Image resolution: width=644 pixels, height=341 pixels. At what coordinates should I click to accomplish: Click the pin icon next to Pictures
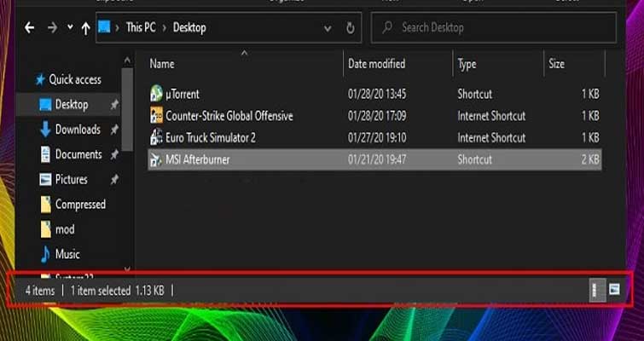click(114, 180)
